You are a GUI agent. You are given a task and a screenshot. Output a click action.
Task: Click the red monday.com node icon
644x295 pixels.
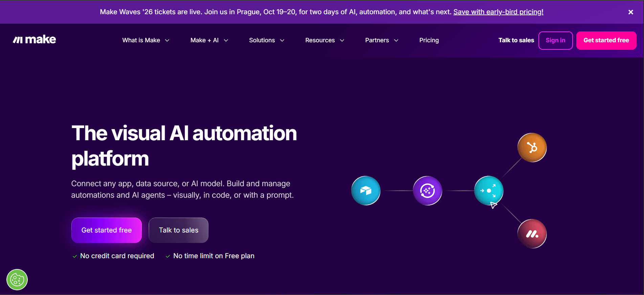(x=532, y=234)
